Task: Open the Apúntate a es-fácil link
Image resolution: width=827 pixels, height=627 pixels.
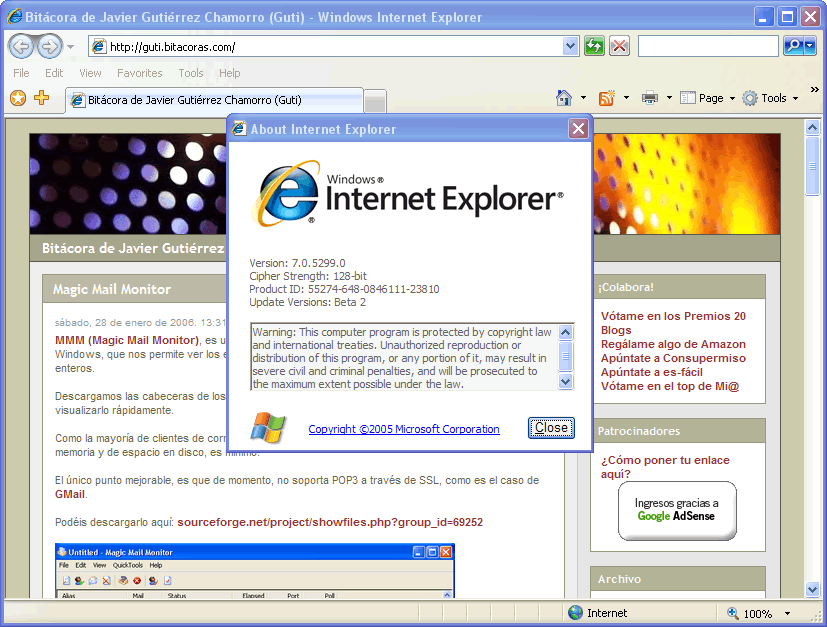Action: pos(652,372)
